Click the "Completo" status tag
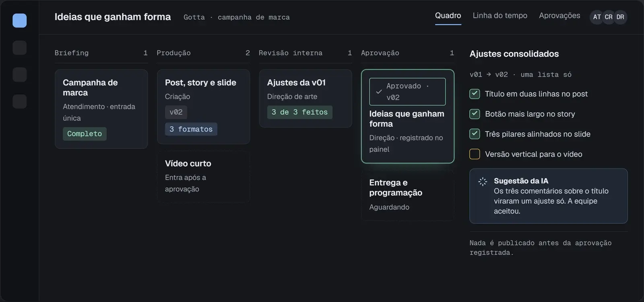 coord(85,134)
